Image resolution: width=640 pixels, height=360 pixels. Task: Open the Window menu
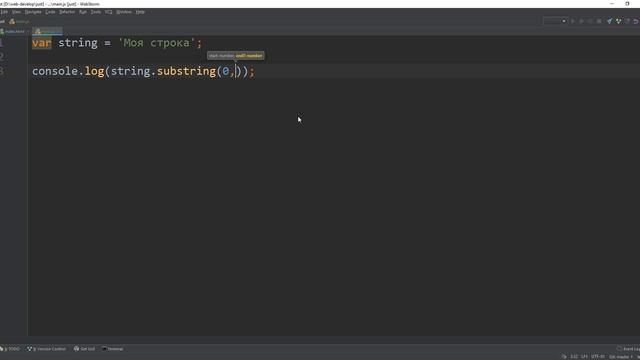(124, 12)
